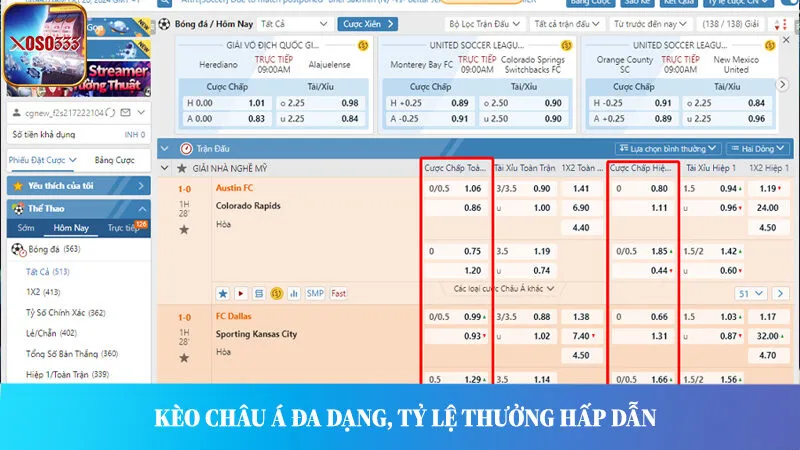Go to next featured match cards

[783, 85]
